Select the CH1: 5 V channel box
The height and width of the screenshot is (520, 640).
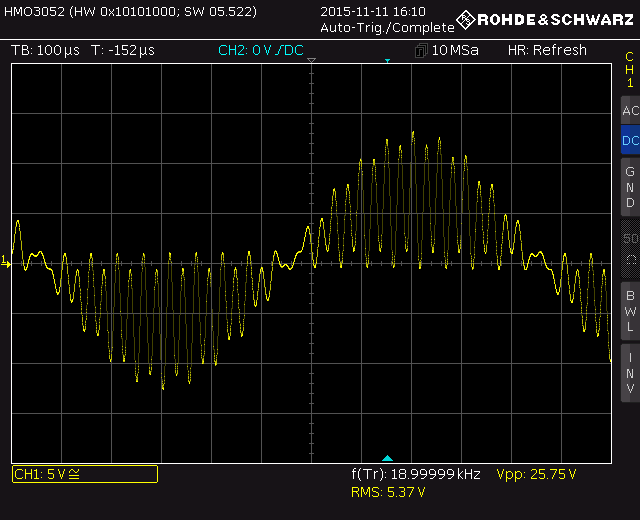coord(84,474)
